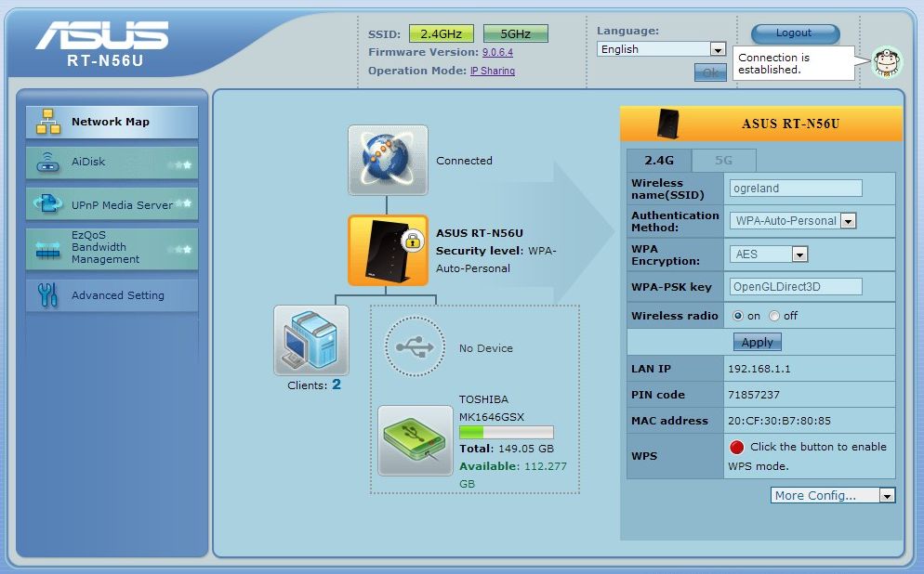Turn Wireless radio off
This screenshot has width=924, height=574.
774,316
